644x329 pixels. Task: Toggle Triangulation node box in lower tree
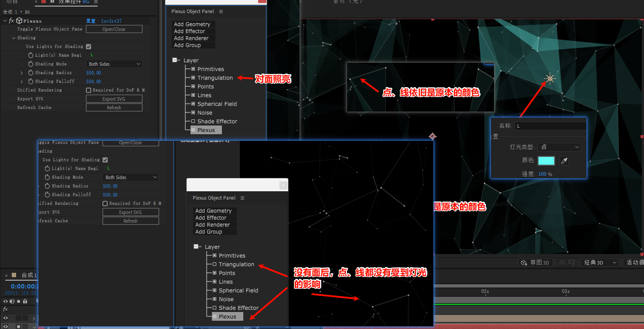point(215,264)
